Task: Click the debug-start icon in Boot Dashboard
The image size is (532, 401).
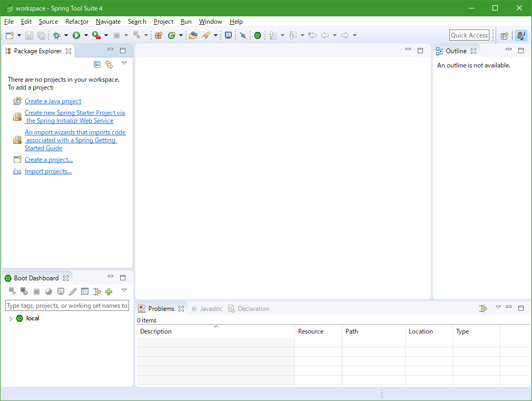Action: click(24, 291)
